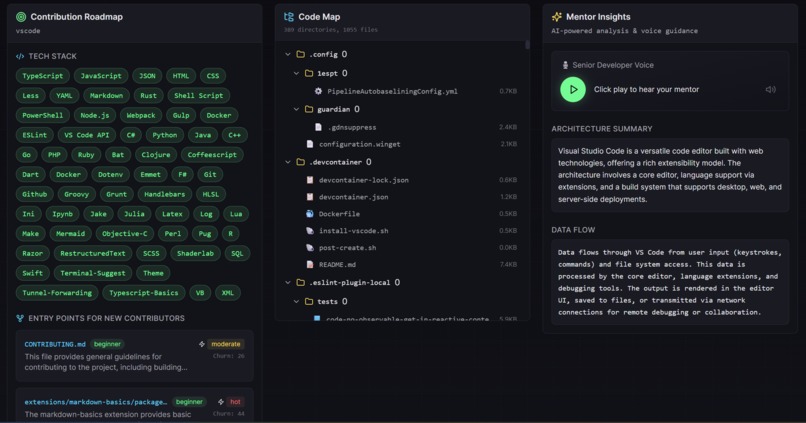806x423 pixels.
Task: Select the RestructuredText tech tag
Action: (93, 253)
